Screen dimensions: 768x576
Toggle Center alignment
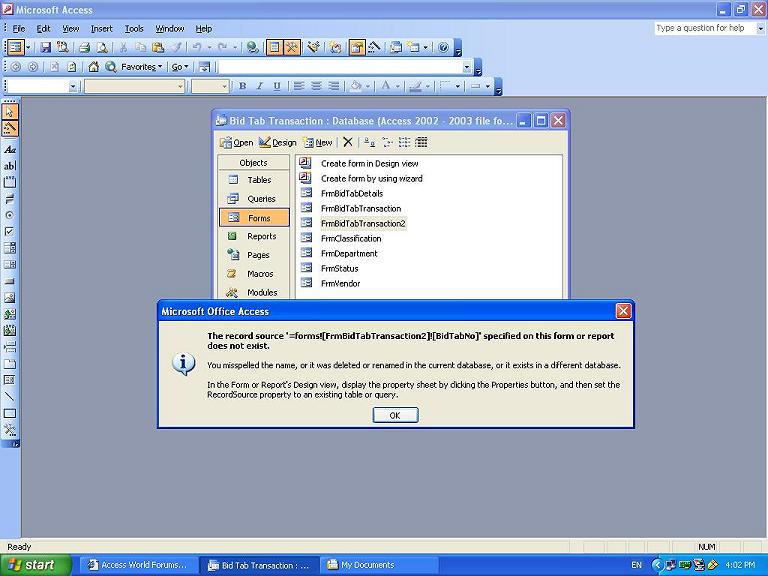coord(316,86)
